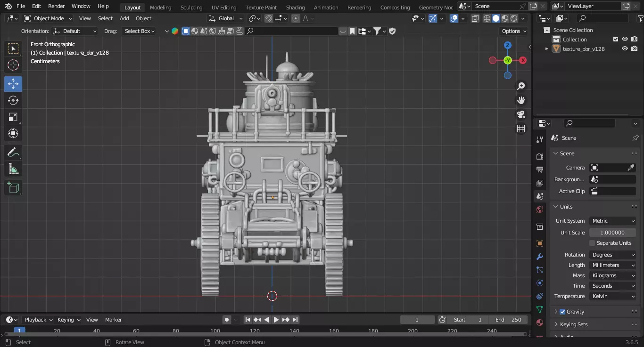Open the Length Millimeters dropdown
The width and height of the screenshot is (644, 347).
[x=613, y=265]
